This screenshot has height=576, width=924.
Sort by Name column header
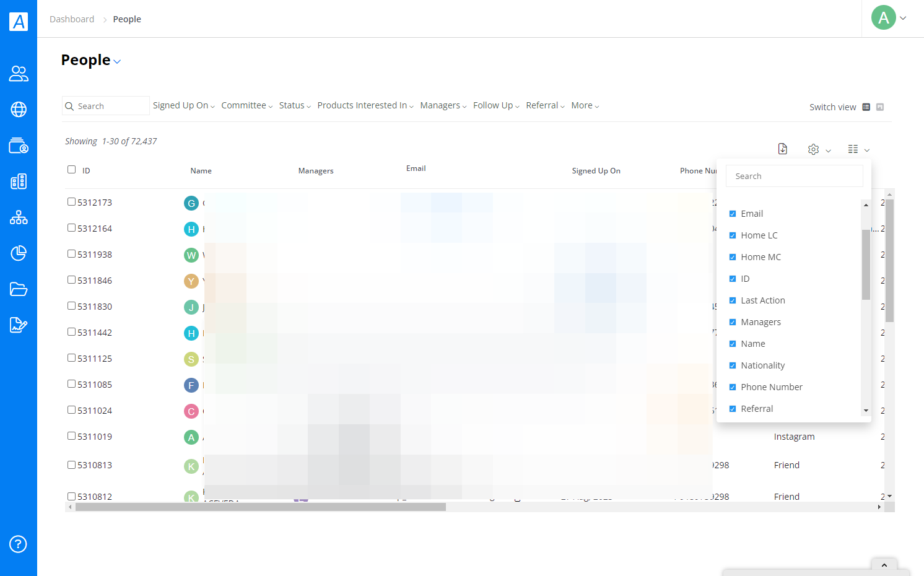(x=201, y=171)
